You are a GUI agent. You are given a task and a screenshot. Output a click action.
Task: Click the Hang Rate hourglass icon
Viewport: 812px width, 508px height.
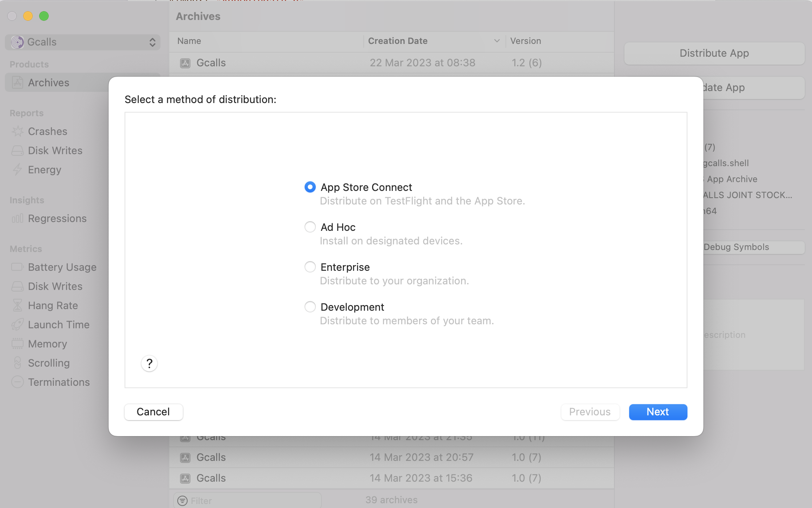click(18, 306)
